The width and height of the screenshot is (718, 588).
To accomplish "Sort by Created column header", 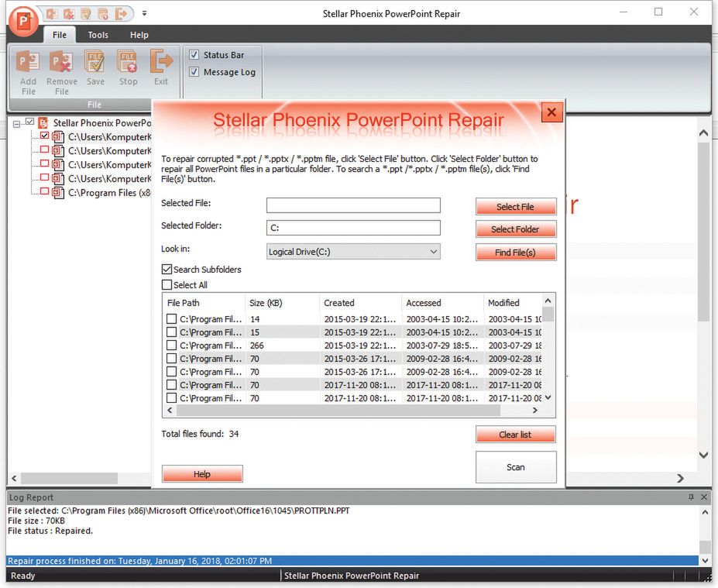I will (360, 303).
